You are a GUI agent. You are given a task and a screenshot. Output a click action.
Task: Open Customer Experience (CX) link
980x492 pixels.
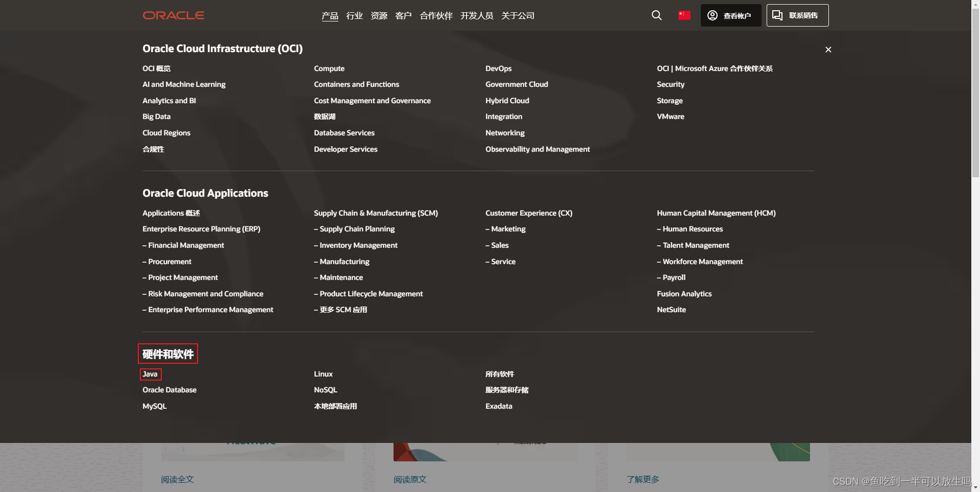click(x=529, y=213)
